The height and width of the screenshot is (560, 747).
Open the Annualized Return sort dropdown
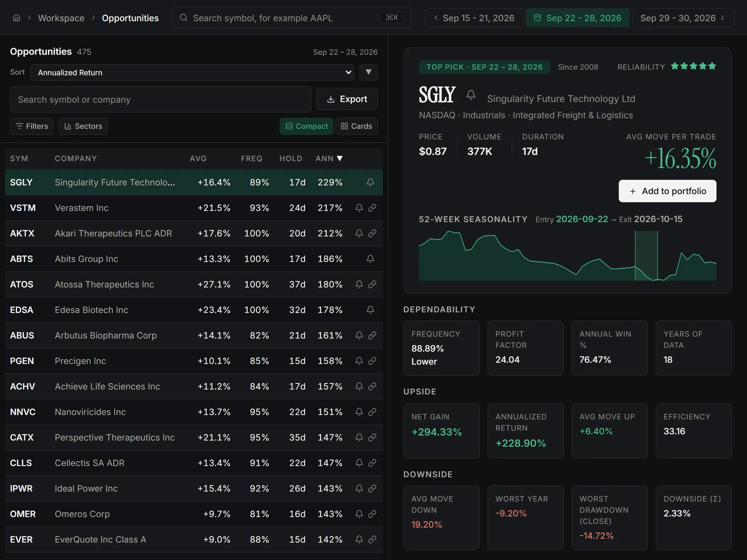click(192, 72)
